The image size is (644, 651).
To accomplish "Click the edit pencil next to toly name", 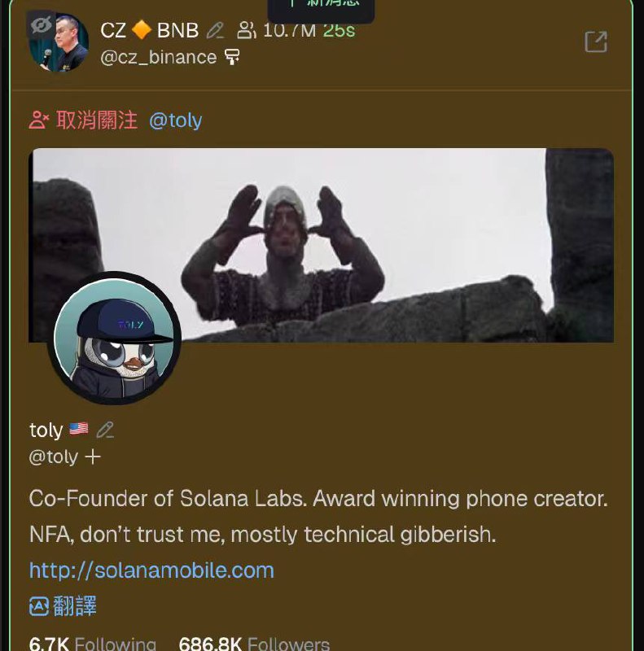I will tap(105, 430).
